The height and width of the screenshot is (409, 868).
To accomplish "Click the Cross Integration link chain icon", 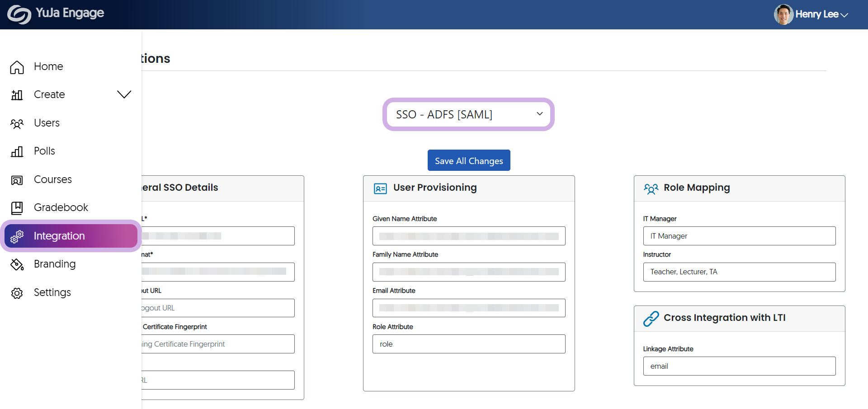I will [651, 318].
